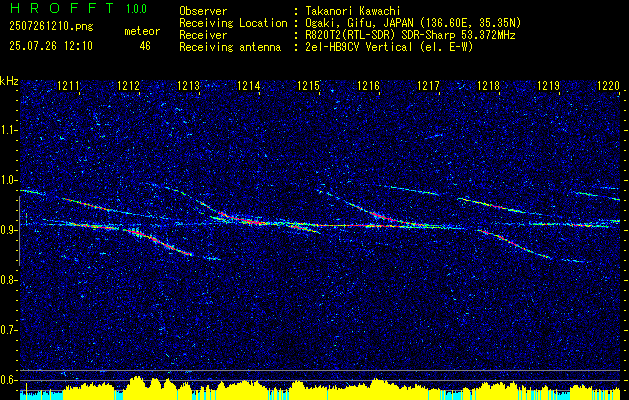Click time marker 1212
Viewport: 629px width, 400px height.
[x=128, y=85]
